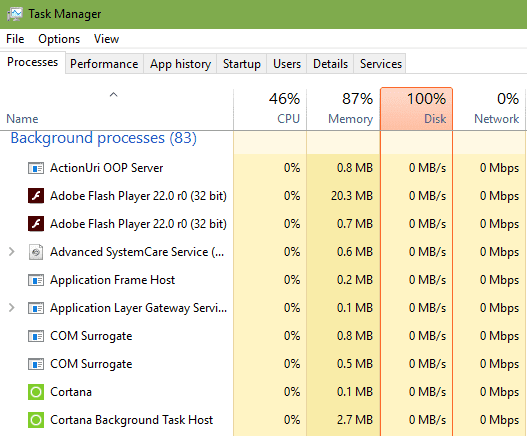This screenshot has height=436, width=527.
Task: Expand the Advanced SystemCare Service process
Action: [12, 251]
